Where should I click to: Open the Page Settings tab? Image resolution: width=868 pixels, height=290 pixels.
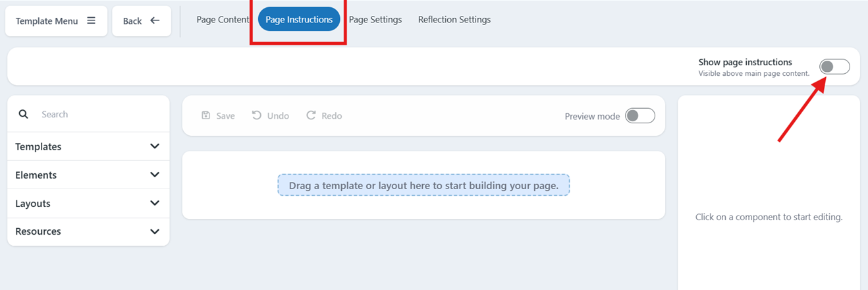tap(375, 20)
